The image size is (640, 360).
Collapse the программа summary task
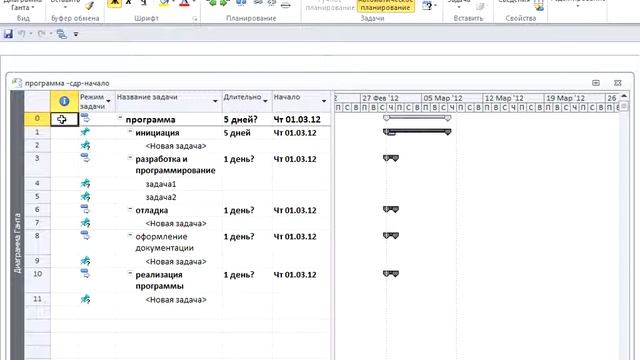(120, 118)
